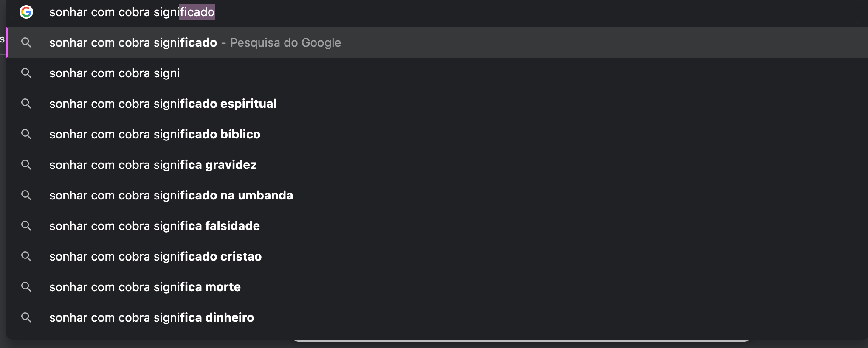Click magnifier icon next to 'significa gravidez'
This screenshot has height=348, width=868.
click(x=26, y=165)
